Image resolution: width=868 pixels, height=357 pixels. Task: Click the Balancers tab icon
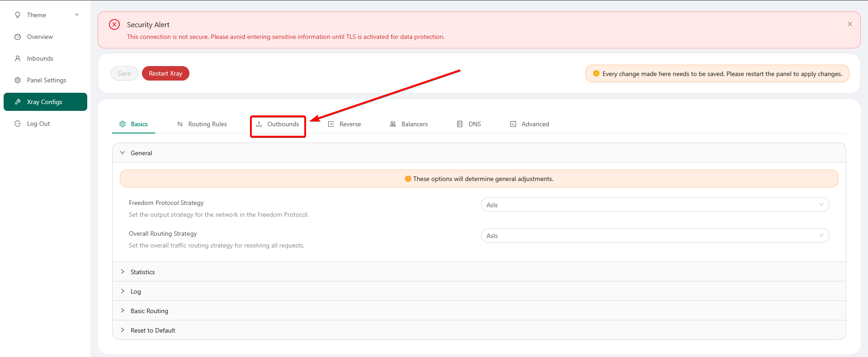(x=393, y=124)
